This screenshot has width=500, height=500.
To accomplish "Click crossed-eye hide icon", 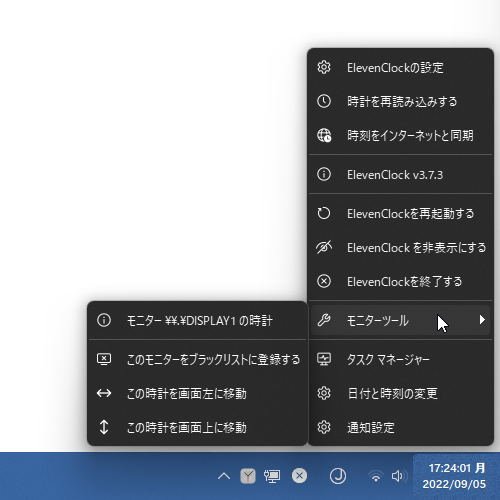I will tap(324, 247).
